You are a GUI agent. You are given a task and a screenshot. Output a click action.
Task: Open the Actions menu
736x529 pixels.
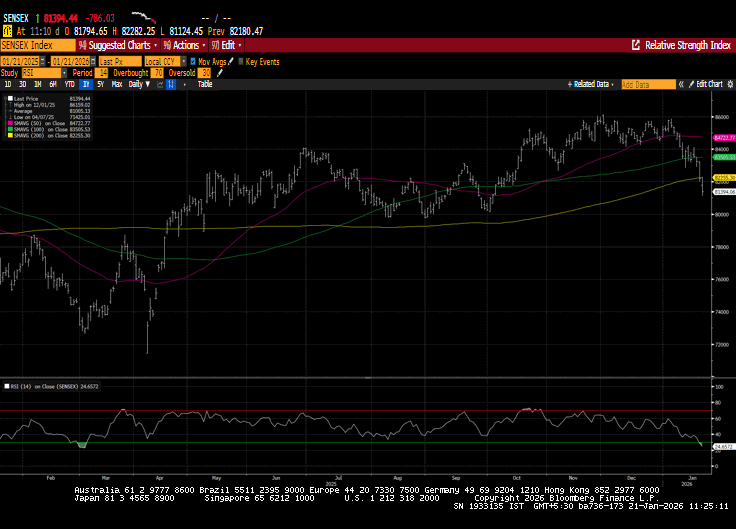click(184, 45)
